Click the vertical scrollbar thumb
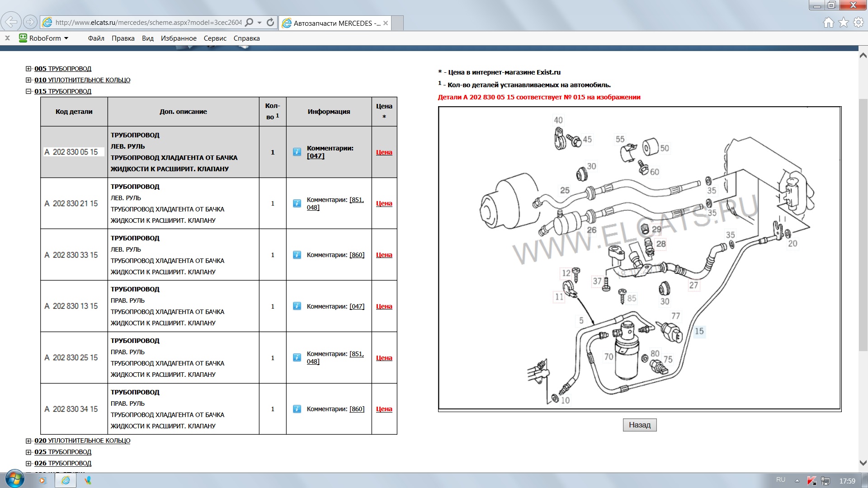Image resolution: width=868 pixels, height=488 pixels. tap(863, 225)
